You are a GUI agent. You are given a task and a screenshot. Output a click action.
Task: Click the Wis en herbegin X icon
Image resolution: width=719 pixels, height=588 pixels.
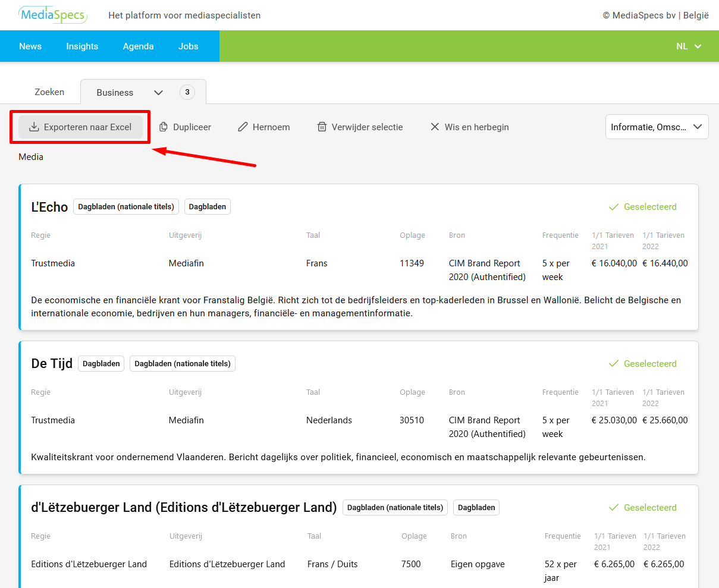435,127
